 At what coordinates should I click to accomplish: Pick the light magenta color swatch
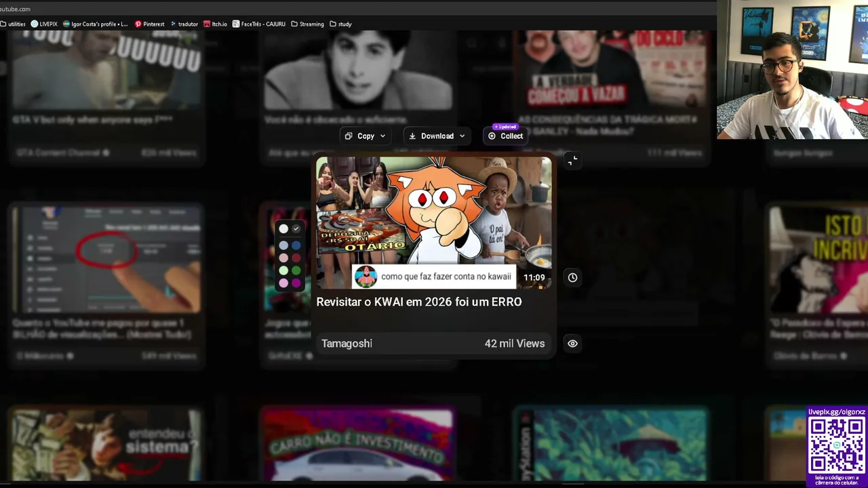click(283, 283)
